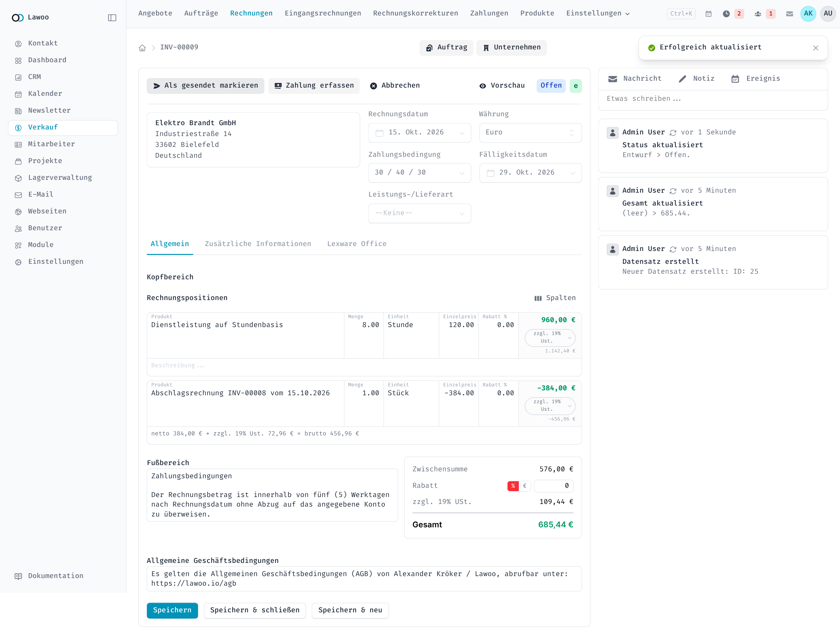840x639 pixels.
Task: Switch Rabatt to percent mode
Action: pos(513,486)
